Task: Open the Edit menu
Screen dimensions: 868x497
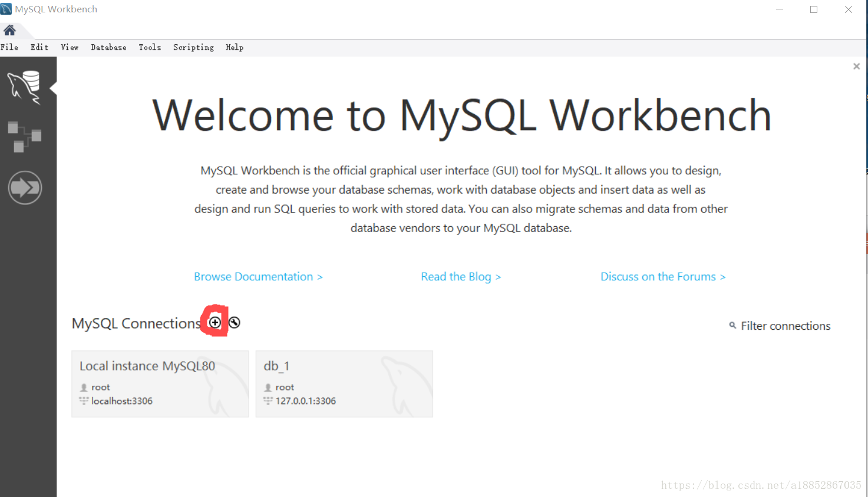Action: (39, 47)
